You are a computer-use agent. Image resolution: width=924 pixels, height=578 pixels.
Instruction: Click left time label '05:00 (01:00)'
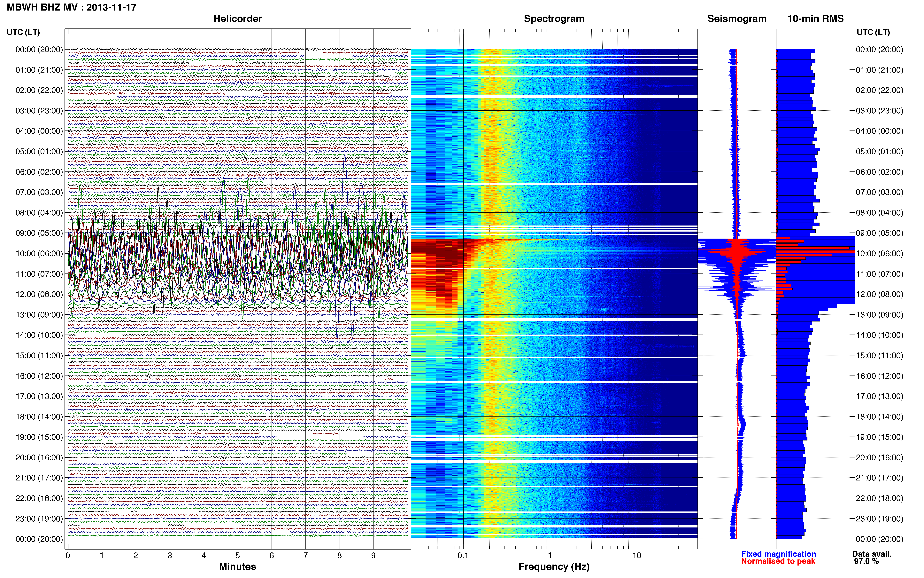click(x=39, y=151)
